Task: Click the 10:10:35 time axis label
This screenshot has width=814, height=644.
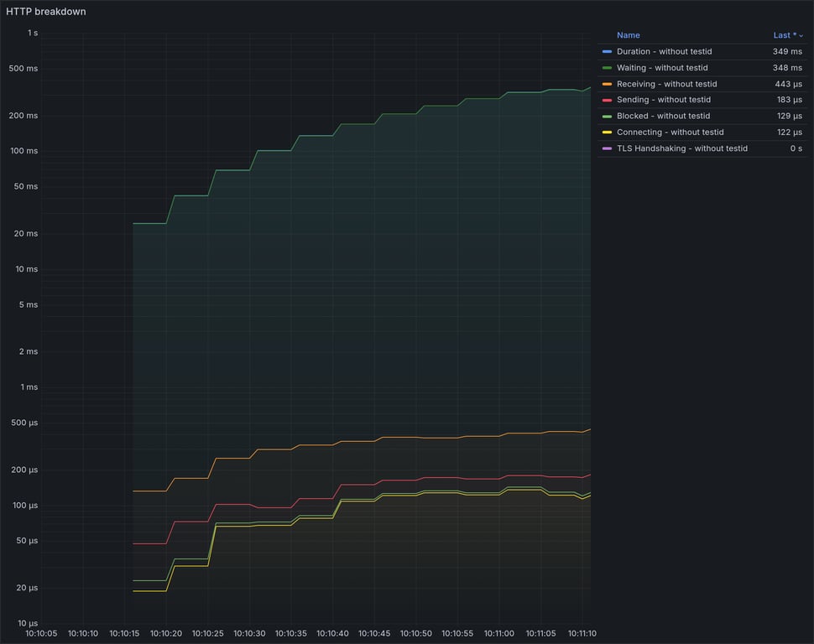Action: [290, 633]
